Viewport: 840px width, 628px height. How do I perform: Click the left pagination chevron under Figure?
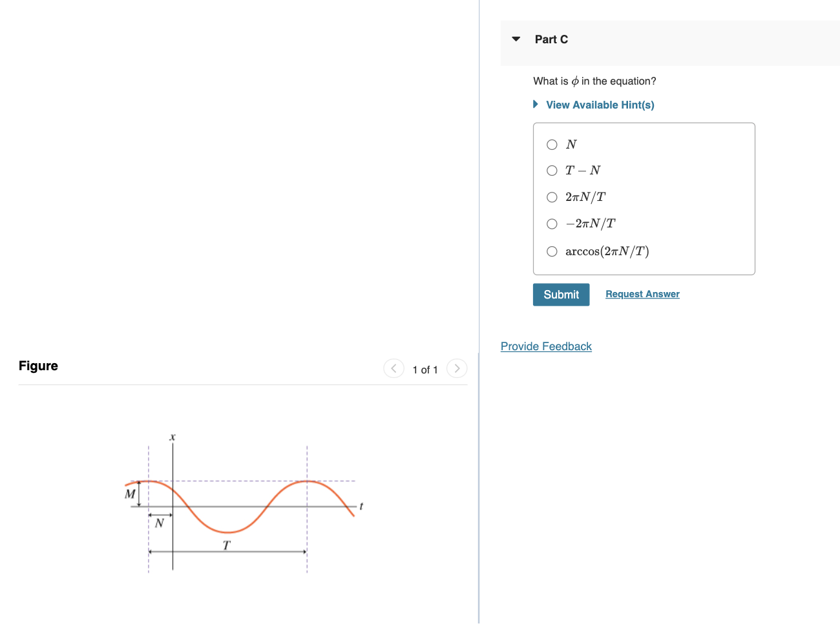click(394, 368)
